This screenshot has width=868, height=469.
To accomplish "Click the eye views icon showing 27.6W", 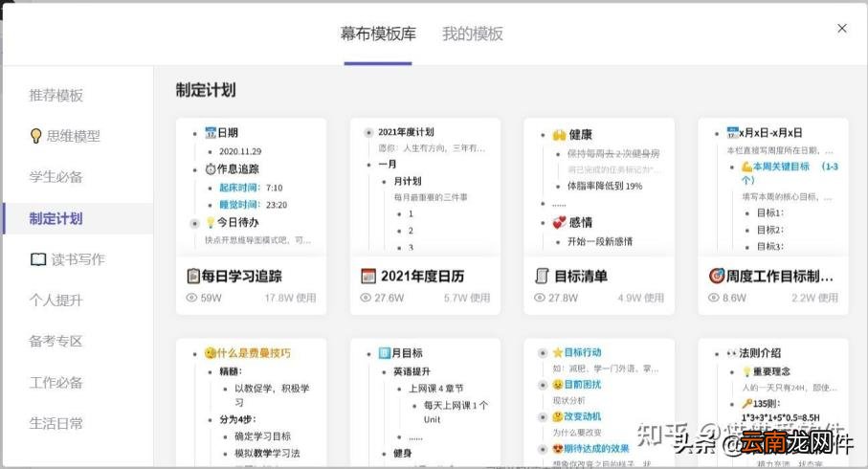I will 366,298.
